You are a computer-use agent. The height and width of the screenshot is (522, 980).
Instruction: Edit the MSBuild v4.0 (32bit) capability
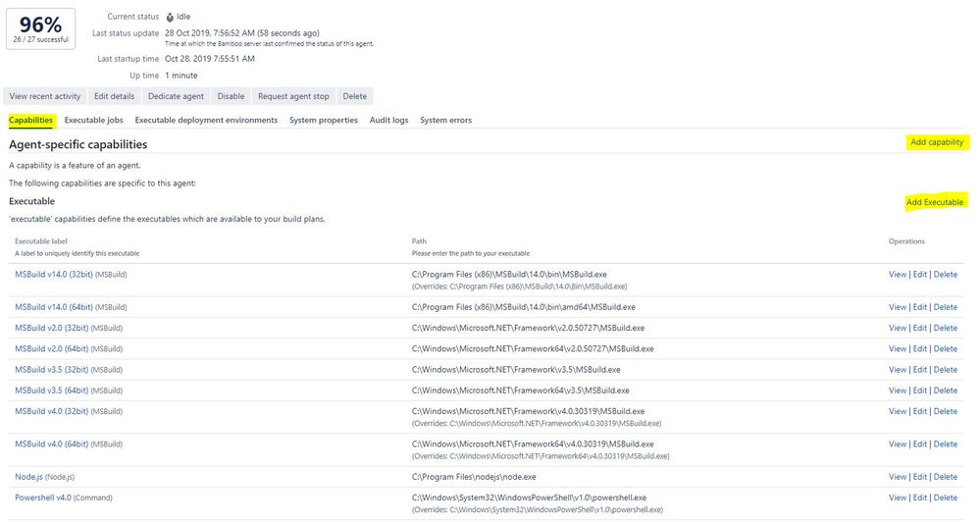pyautogui.click(x=920, y=411)
